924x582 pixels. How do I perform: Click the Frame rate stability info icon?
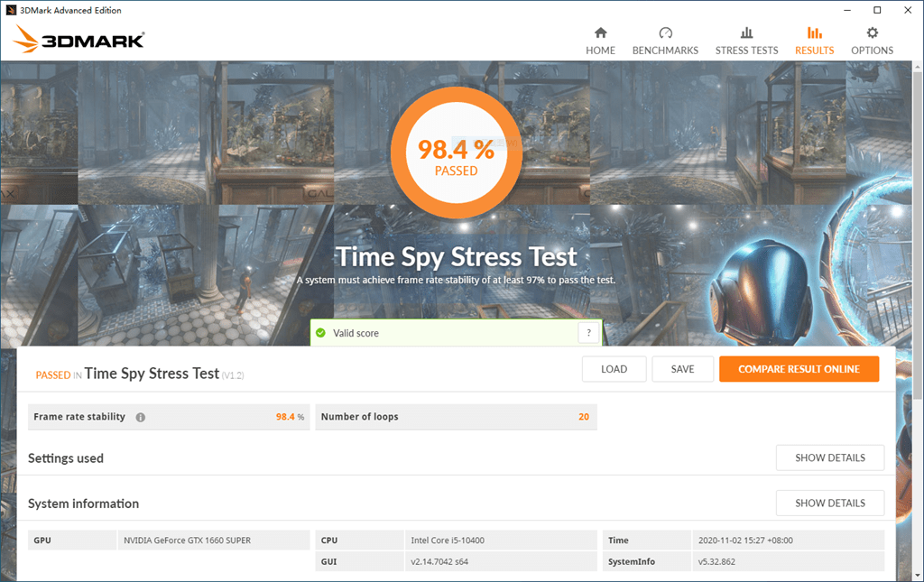coord(140,417)
